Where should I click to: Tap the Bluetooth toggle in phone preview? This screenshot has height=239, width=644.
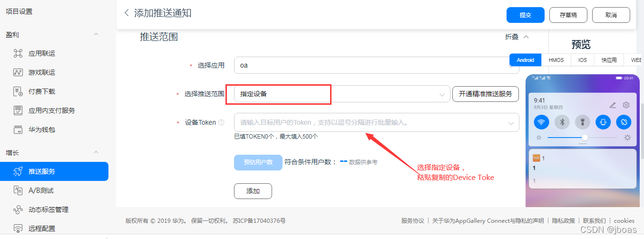click(x=562, y=122)
